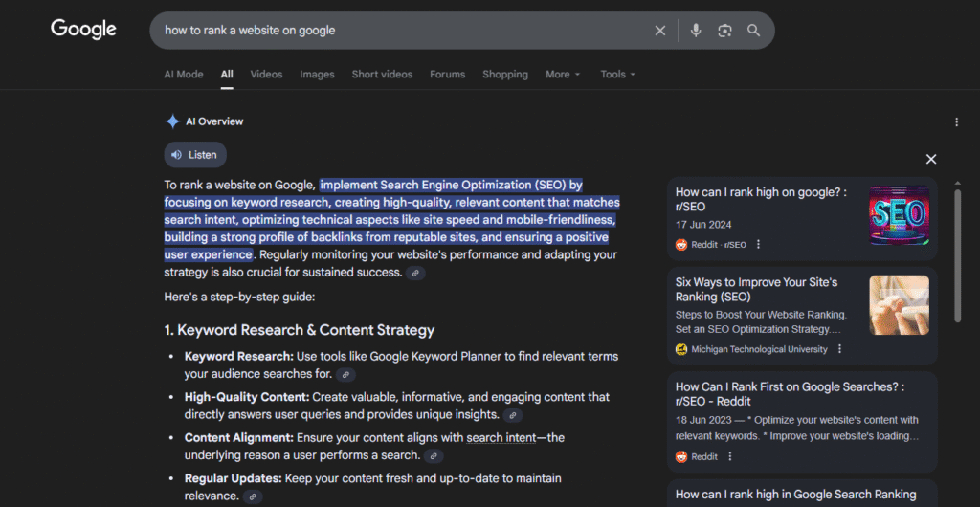Play audio with the Listen button
Image resolution: width=980 pixels, height=507 pixels.
point(195,155)
